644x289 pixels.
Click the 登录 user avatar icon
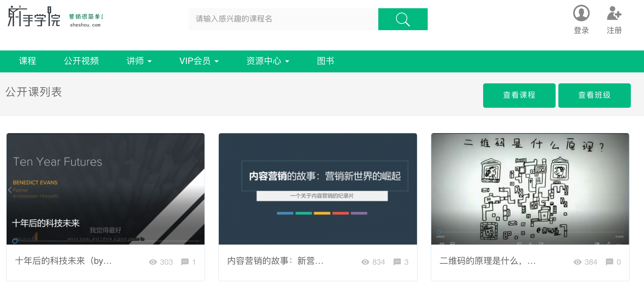pos(581,13)
